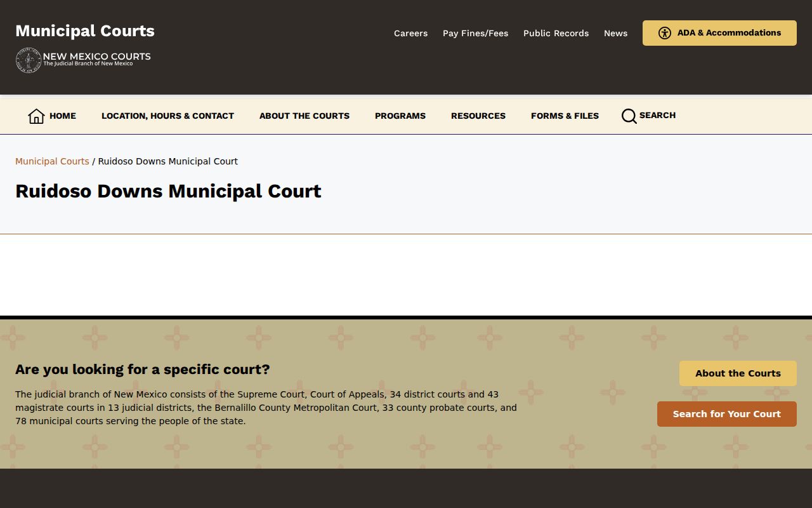Viewport: 812px width, 508px height.
Task: Open the Careers link
Action: pos(410,33)
